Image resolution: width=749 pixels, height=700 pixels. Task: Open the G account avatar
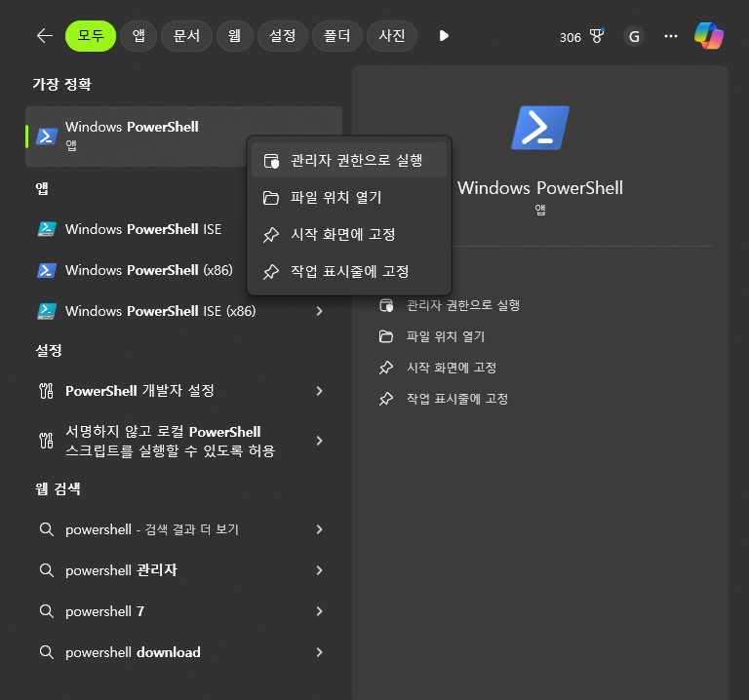(634, 36)
